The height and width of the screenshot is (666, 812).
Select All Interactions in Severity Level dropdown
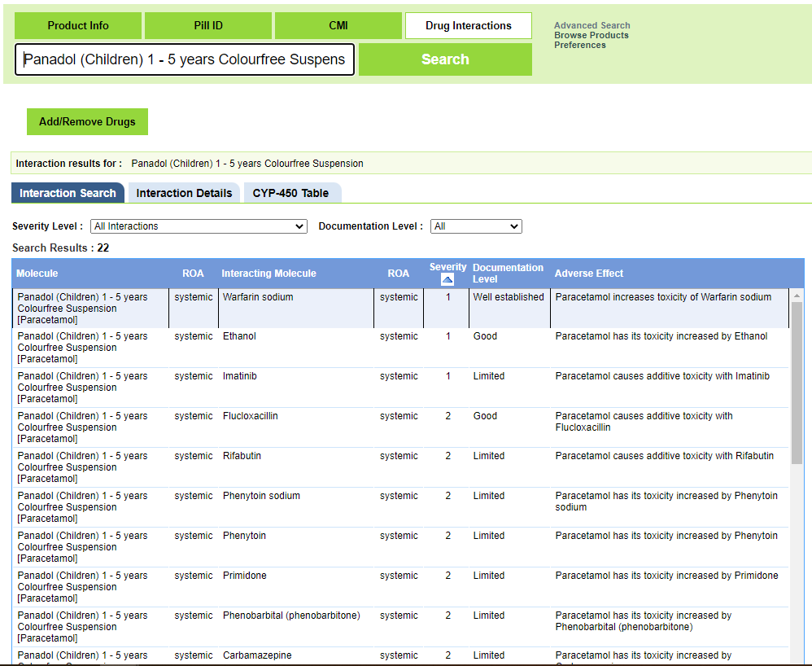pos(199,226)
